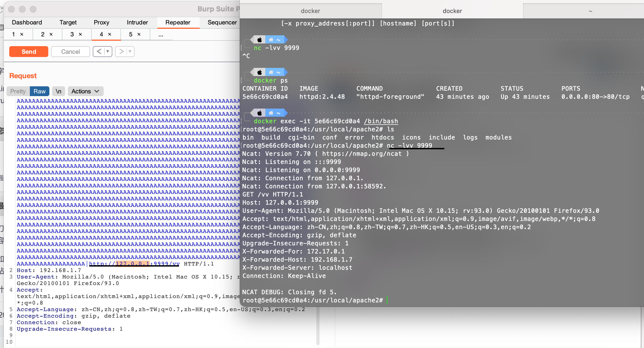644x348 pixels.
Task: Click the Connection: close header line
Action: point(49,322)
